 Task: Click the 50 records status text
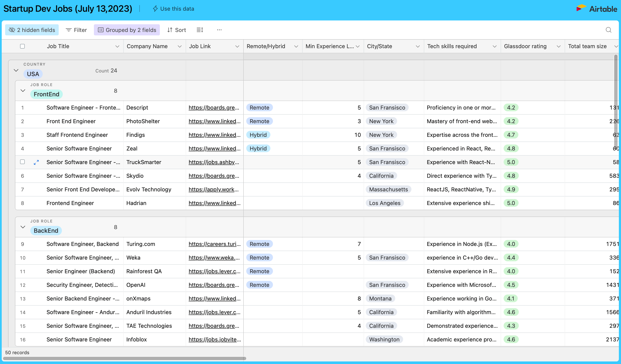click(17, 352)
